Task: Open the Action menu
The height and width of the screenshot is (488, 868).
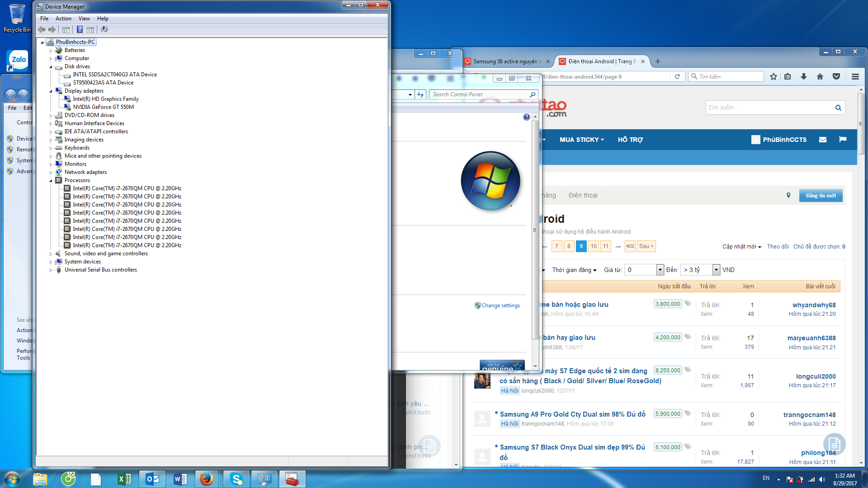Action: [63, 19]
